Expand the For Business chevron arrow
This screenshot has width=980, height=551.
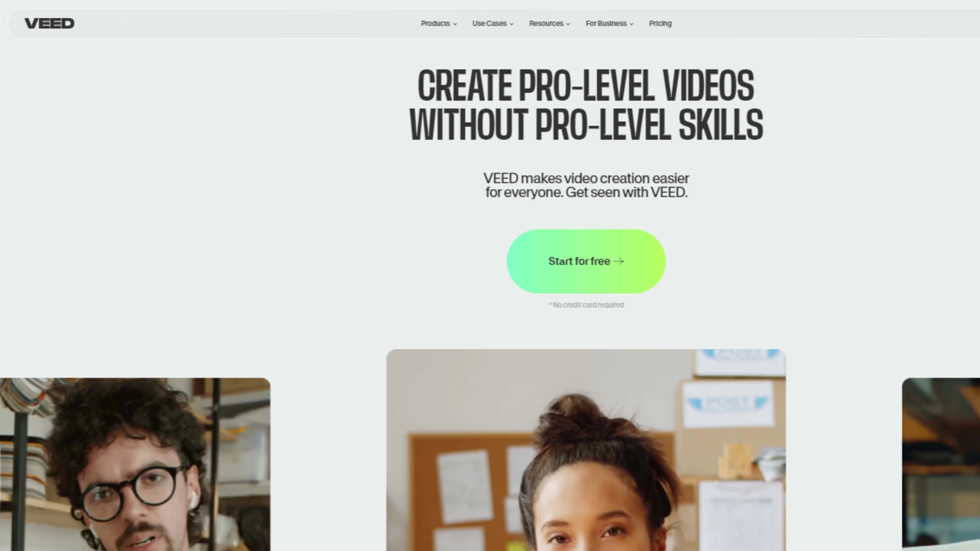tap(631, 24)
